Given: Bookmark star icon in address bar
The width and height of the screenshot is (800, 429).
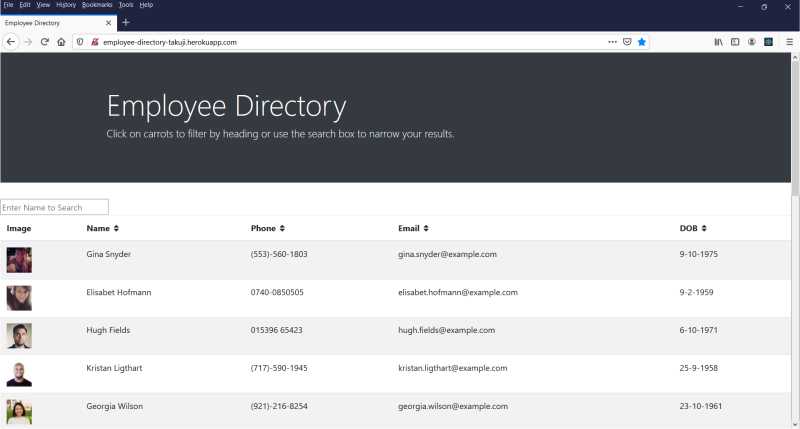Looking at the screenshot, I should pos(642,42).
